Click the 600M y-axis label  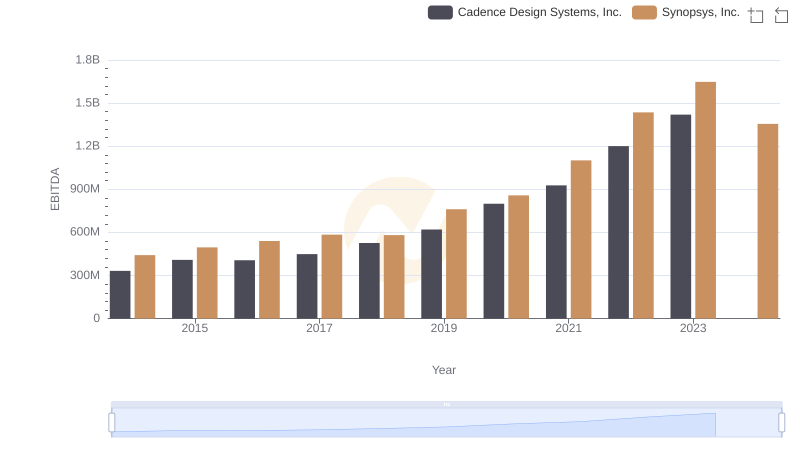[85, 232]
